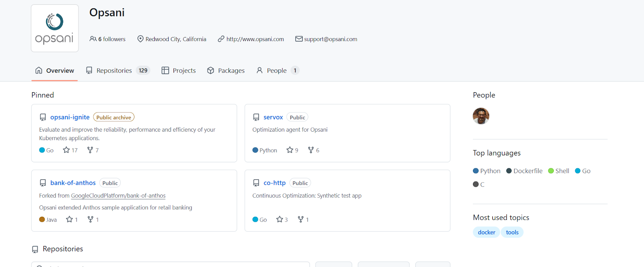Click the Public badge next to bank-of-anthos
This screenshot has width=644, height=267.
[110, 183]
